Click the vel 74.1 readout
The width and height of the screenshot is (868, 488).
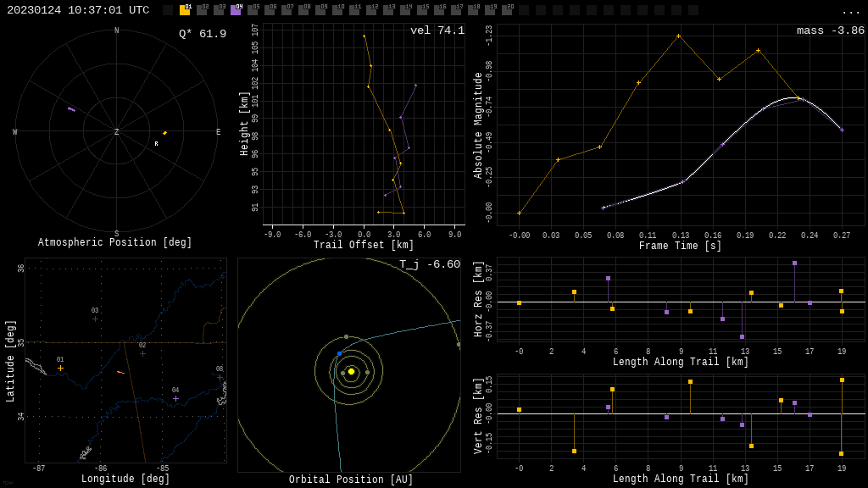[x=437, y=30]
